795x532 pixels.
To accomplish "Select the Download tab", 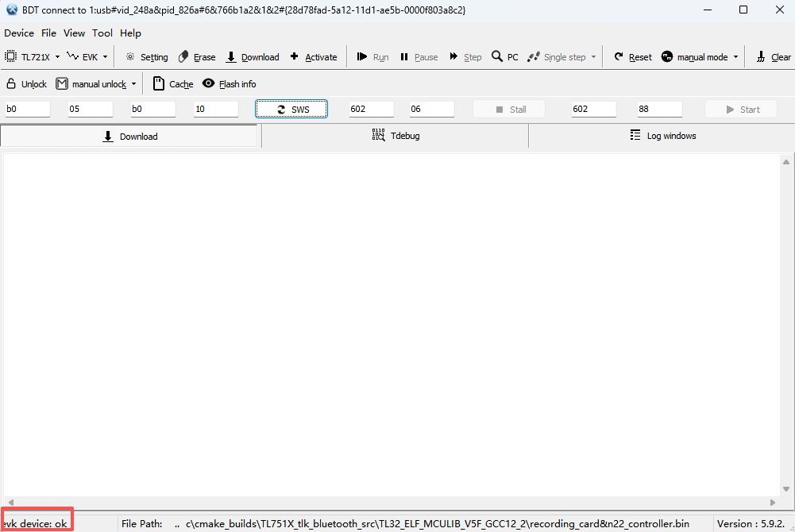I will point(129,137).
